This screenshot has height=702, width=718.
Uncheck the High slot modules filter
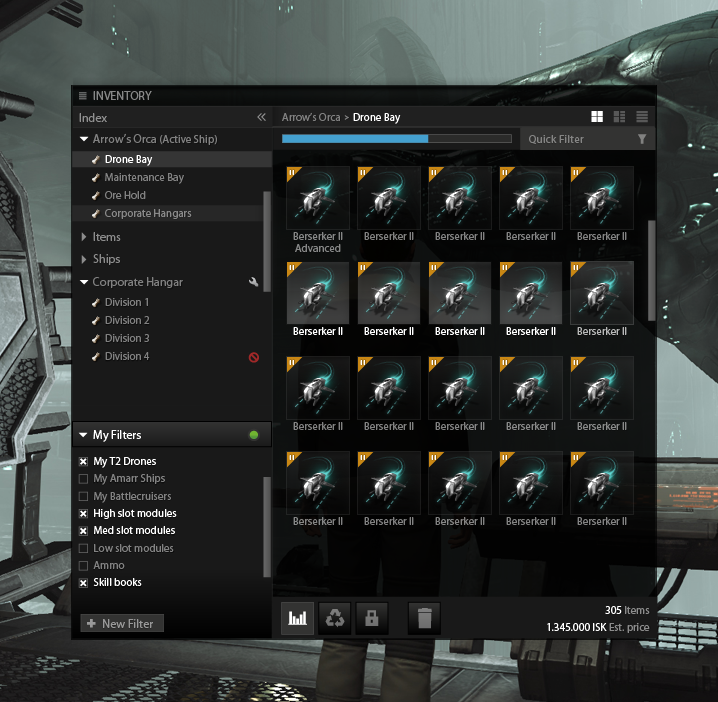click(x=83, y=514)
